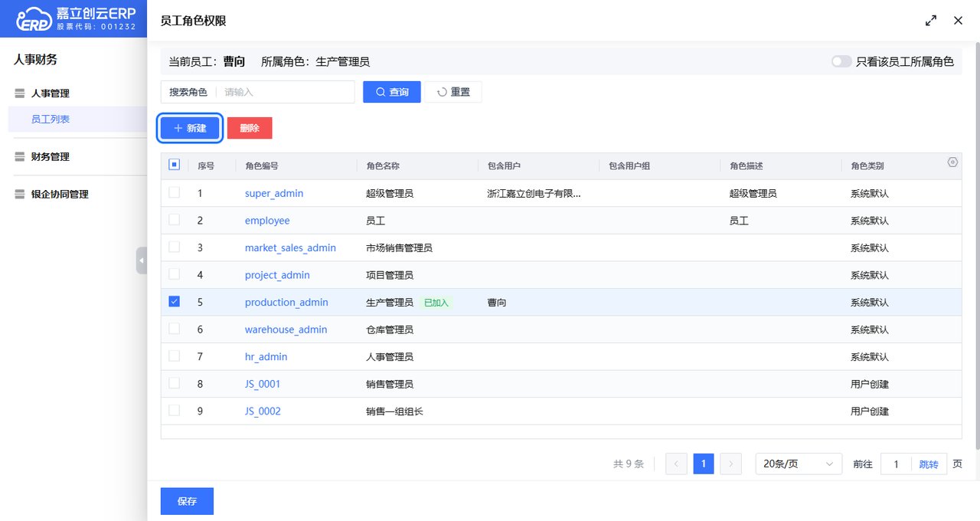
Task: Uncheck the production_admin row checkbox
Action: pos(174,301)
